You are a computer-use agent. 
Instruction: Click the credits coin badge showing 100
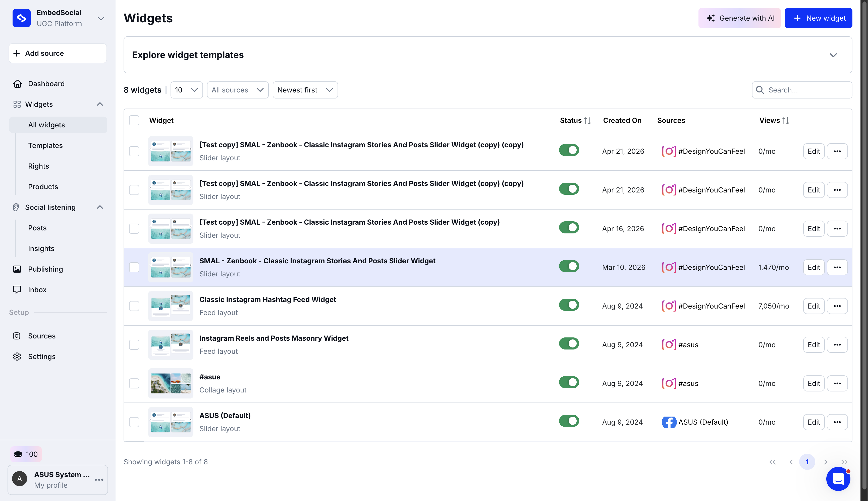(x=26, y=454)
